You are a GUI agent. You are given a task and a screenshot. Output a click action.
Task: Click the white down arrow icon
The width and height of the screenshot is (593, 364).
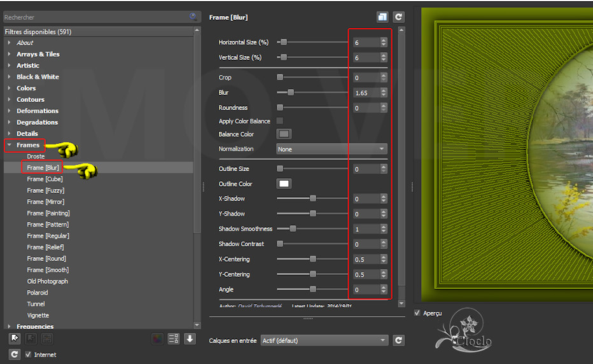190,339
